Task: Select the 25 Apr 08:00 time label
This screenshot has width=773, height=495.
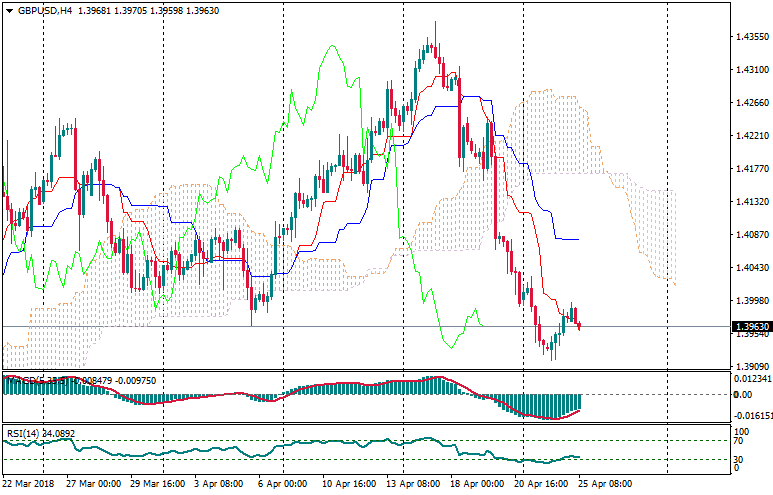Action: coord(606,484)
